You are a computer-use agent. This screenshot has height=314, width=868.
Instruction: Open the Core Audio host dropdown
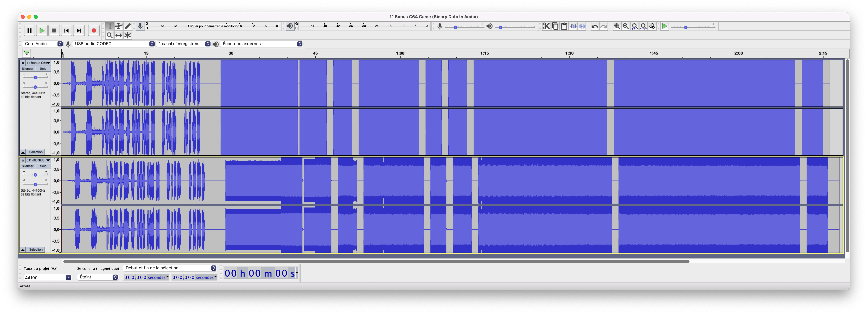point(43,44)
